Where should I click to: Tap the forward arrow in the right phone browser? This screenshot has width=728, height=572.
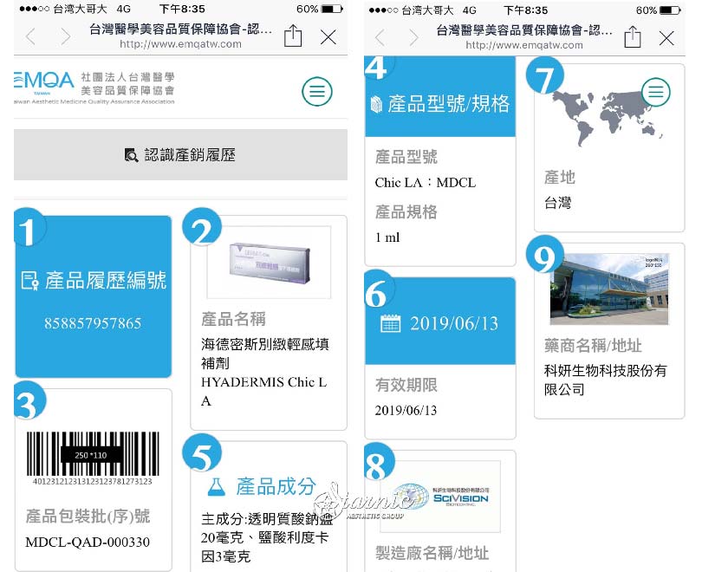click(413, 37)
